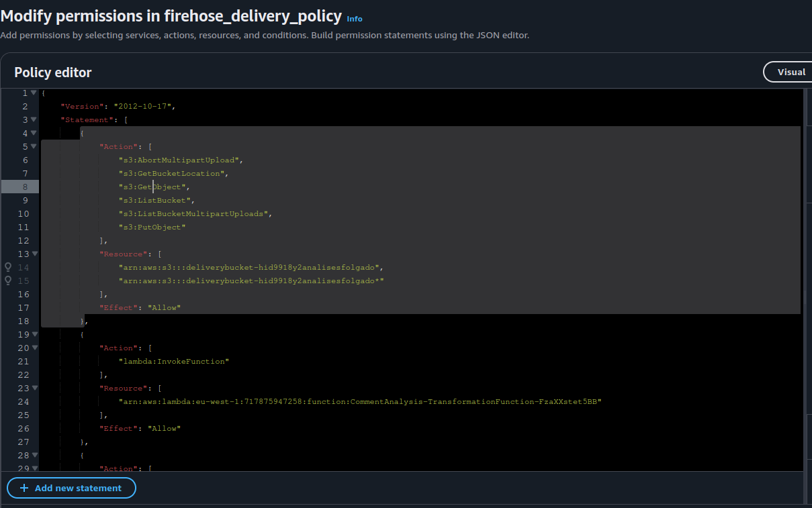The width and height of the screenshot is (812, 508).
Task: Click the fold arrow beside the Statement array
Action: [x=34, y=119]
